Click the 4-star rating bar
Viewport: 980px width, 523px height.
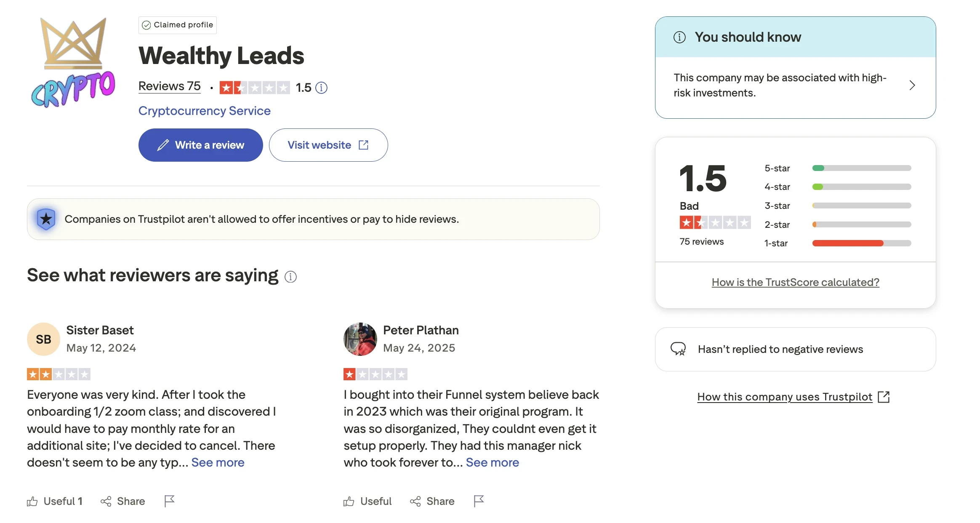861,187
